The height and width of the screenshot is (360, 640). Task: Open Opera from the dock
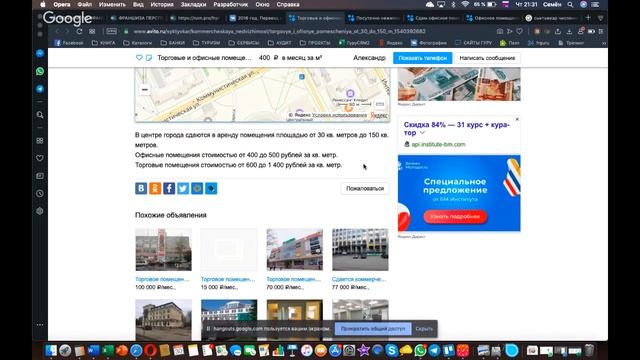tap(150, 350)
